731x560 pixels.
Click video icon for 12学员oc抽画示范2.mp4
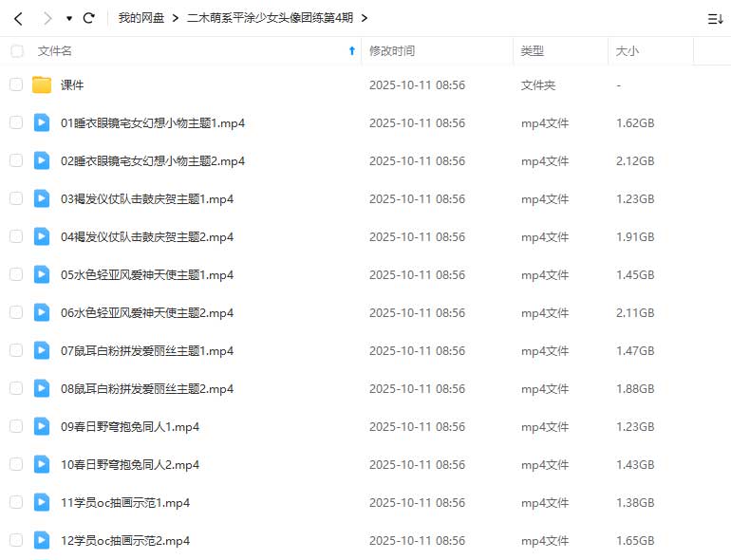click(x=42, y=540)
